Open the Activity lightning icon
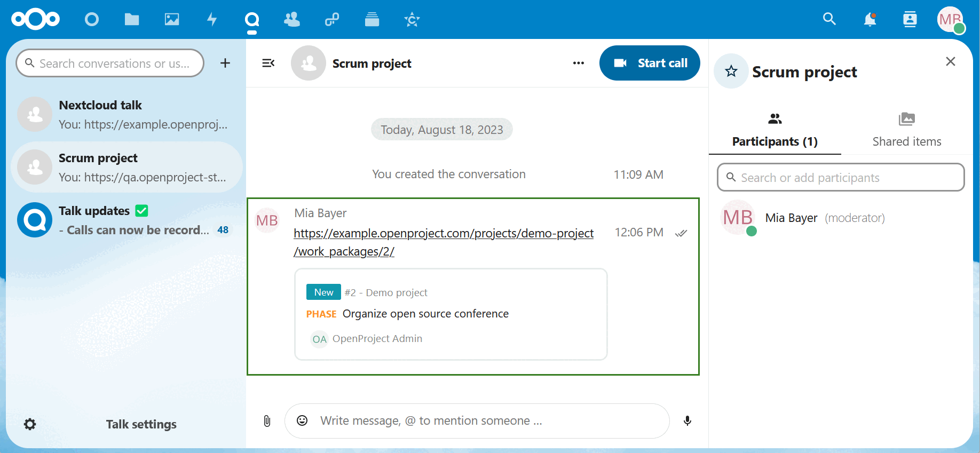Screen dimensions: 980x453 point(212,20)
